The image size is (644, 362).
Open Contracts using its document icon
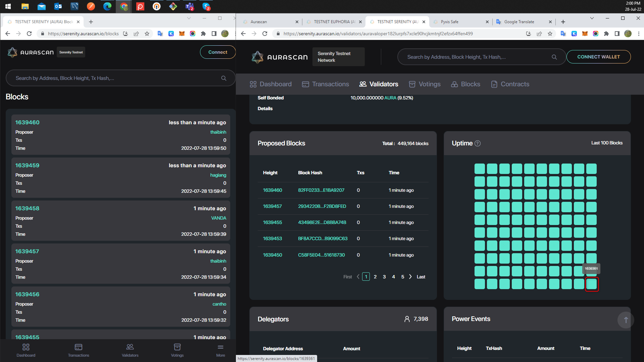[494, 84]
